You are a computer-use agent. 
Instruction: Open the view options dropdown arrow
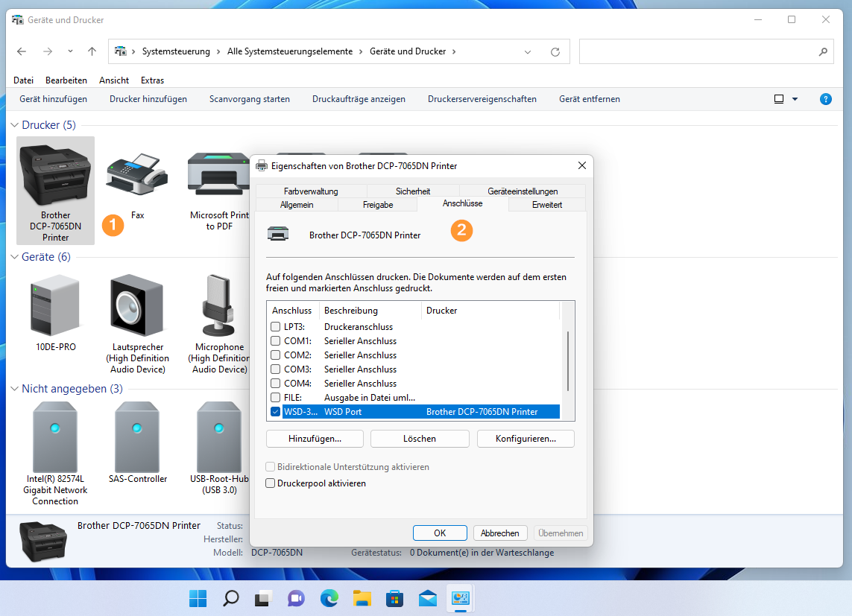(x=795, y=99)
